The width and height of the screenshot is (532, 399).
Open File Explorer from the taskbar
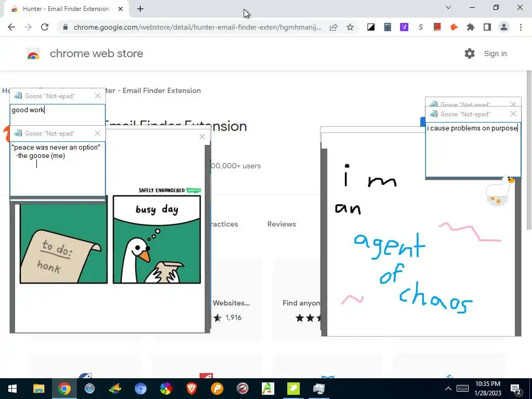38,389
